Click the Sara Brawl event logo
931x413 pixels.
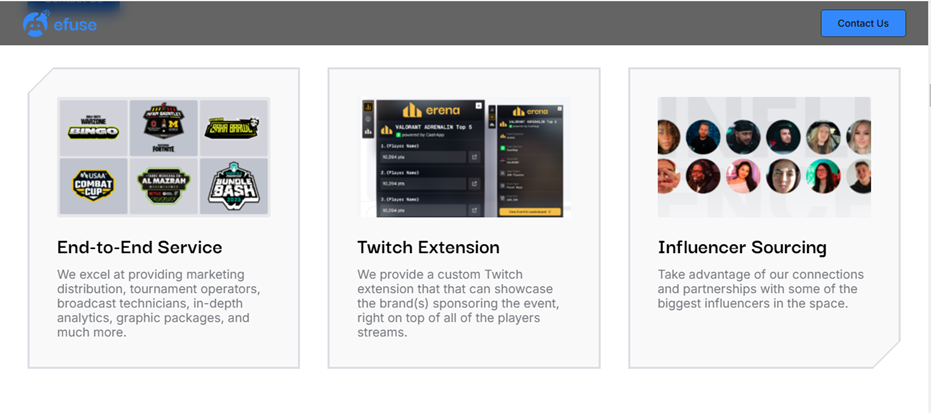pyautogui.click(x=233, y=127)
